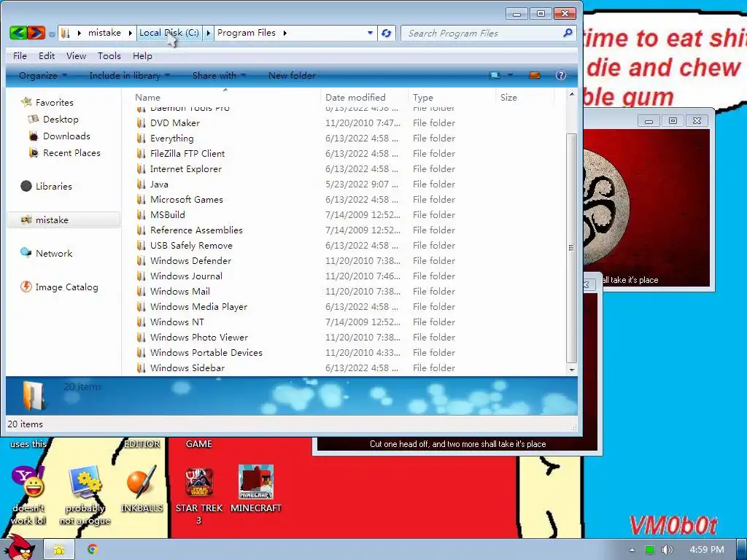Select the mistake computer node
This screenshot has width=747, height=560.
pos(63,220)
